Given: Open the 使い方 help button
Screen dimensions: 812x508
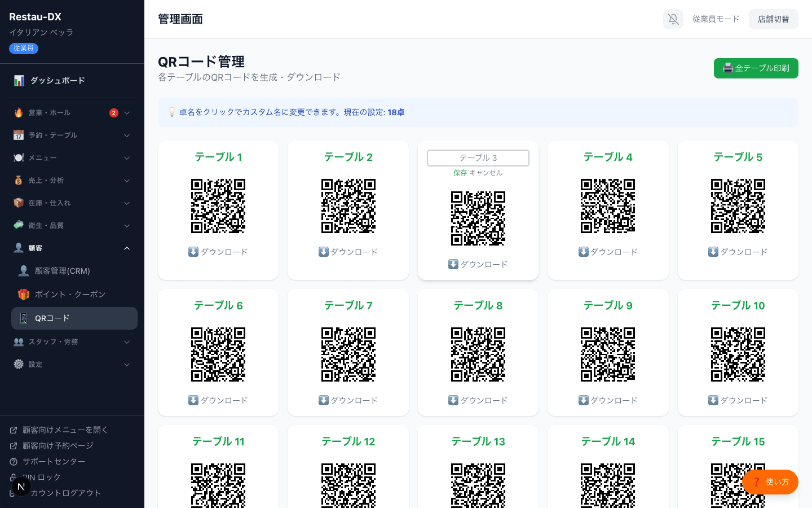Looking at the screenshot, I should point(770,482).
